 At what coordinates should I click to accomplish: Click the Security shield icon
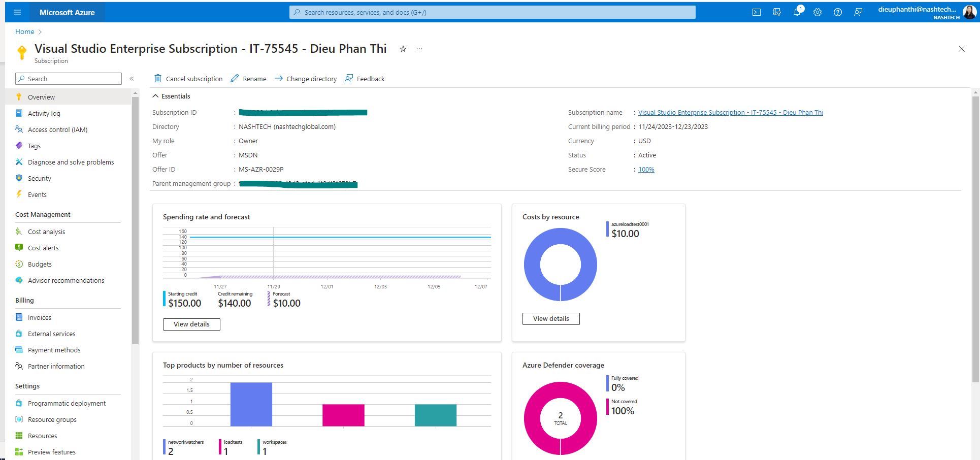(19, 178)
